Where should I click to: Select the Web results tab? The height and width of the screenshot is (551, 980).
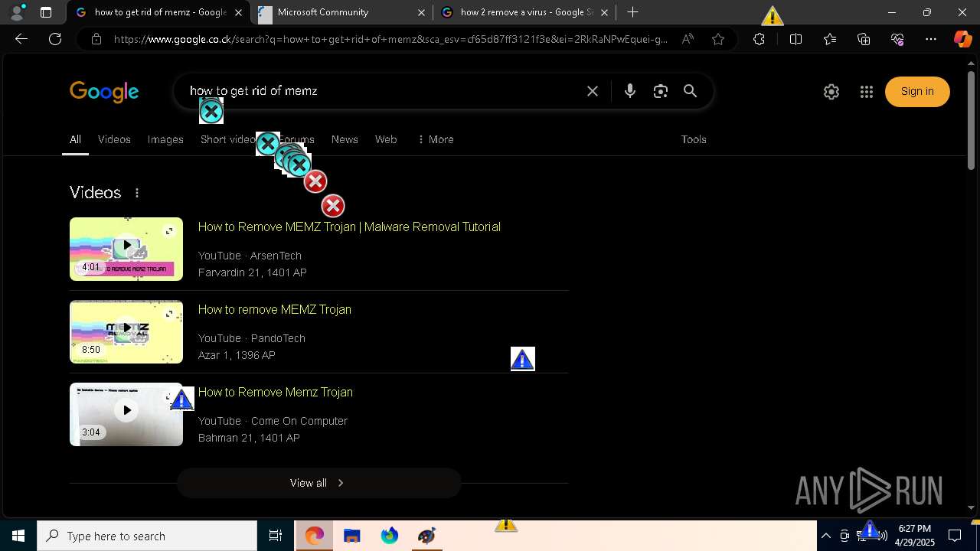(x=386, y=139)
